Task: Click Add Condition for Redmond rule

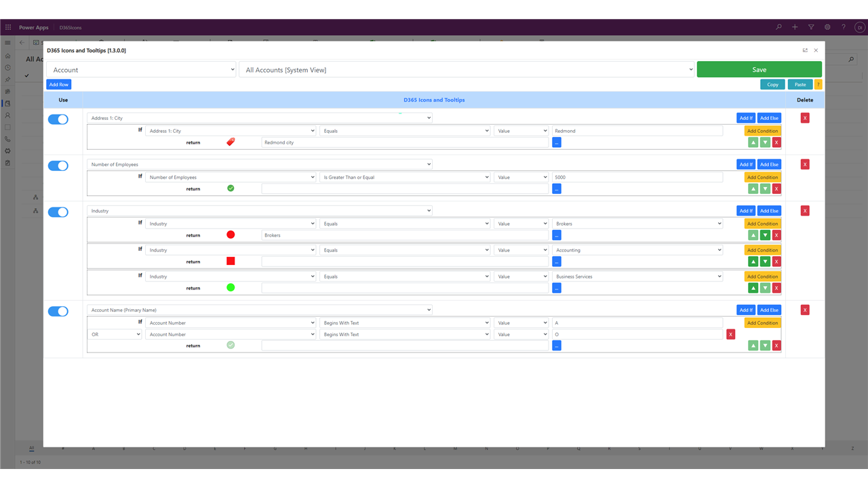Action: (763, 131)
